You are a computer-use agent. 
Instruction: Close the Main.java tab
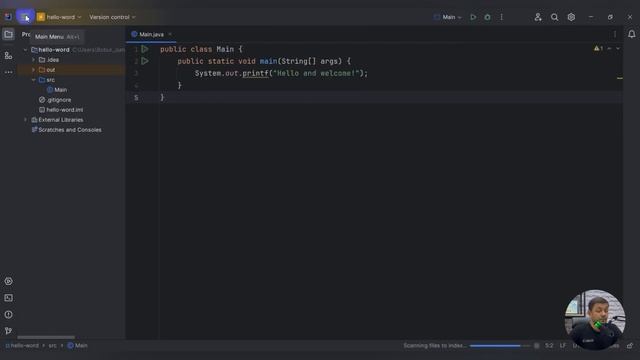pos(170,34)
